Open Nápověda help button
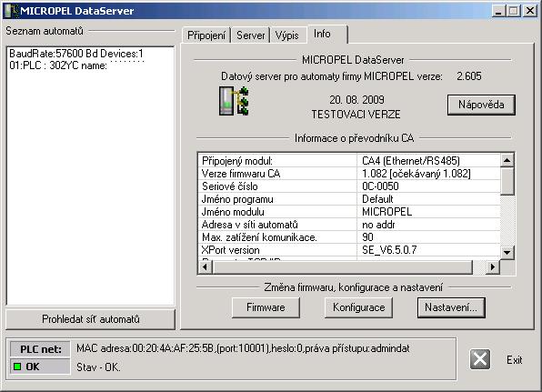This screenshot has height=392, width=542. point(481,105)
